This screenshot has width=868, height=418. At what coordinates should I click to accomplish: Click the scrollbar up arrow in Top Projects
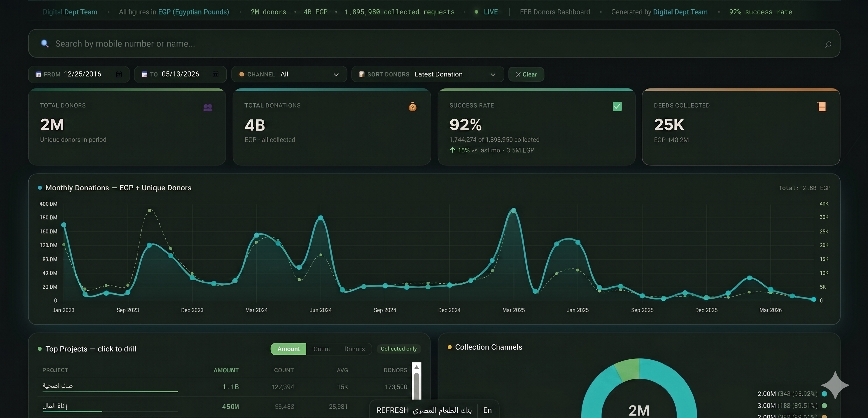(416, 367)
